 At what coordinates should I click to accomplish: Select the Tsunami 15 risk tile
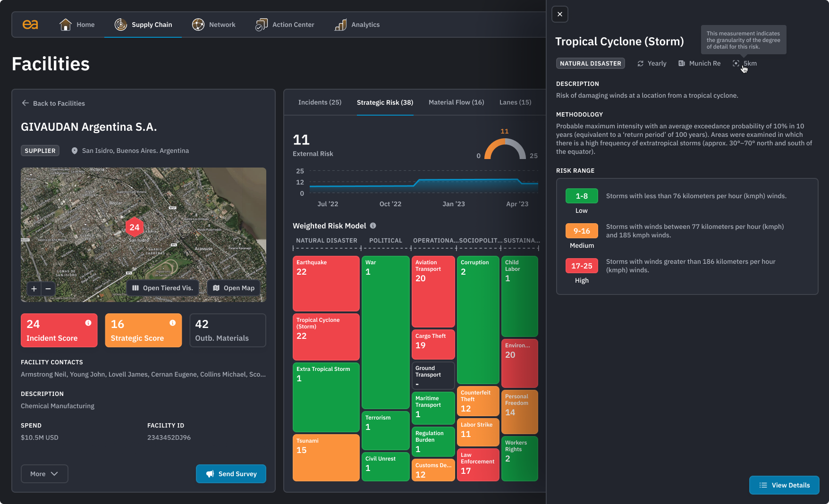pyautogui.click(x=326, y=458)
